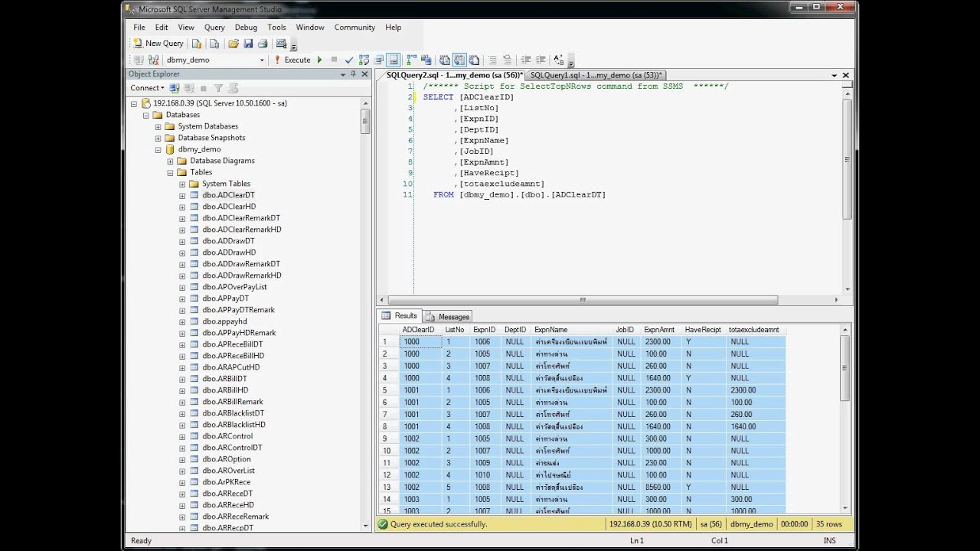
Task: Click the Parse checkmark icon
Action: coord(349,60)
